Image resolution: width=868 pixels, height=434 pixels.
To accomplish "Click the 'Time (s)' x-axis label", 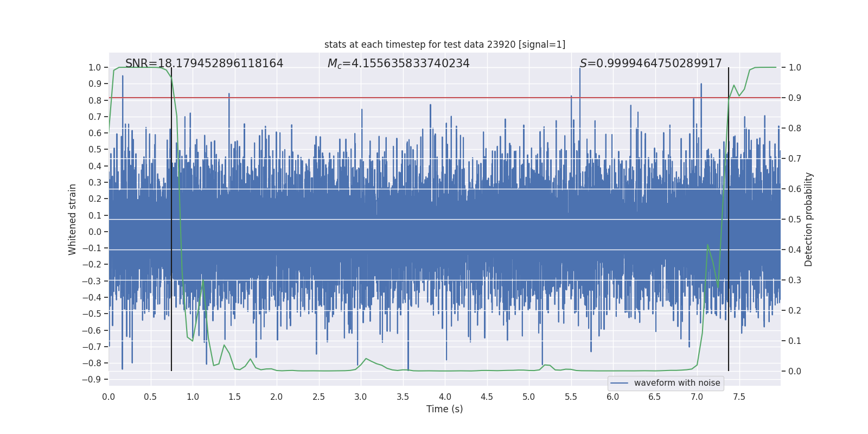I will tap(444, 409).
